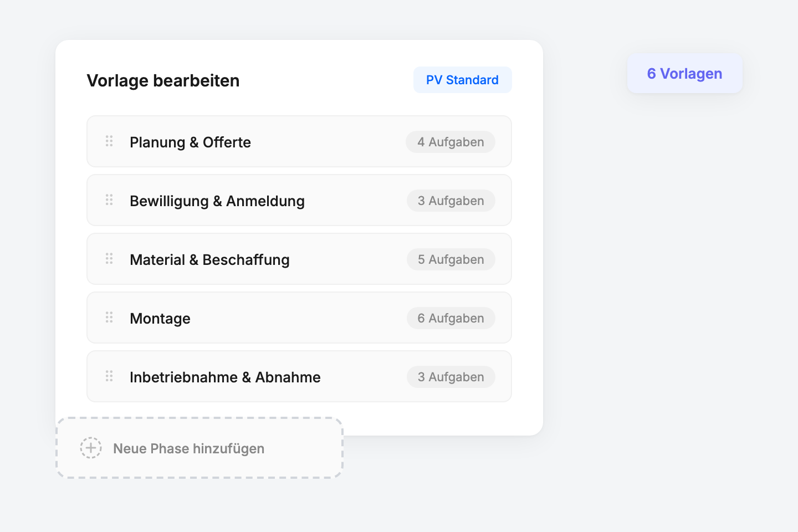The width and height of the screenshot is (798, 532).
Task: Expand the Bewilligung & Anmeldung phase
Action: click(x=217, y=201)
